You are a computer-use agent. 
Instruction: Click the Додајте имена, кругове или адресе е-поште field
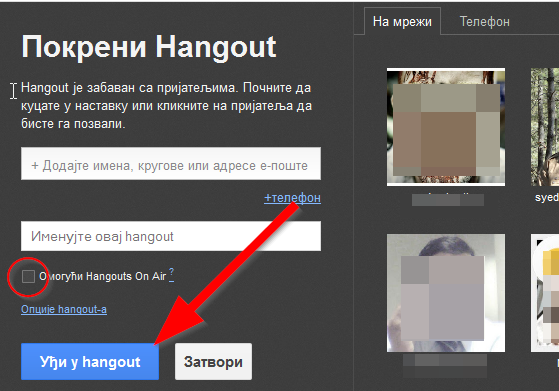tap(171, 164)
